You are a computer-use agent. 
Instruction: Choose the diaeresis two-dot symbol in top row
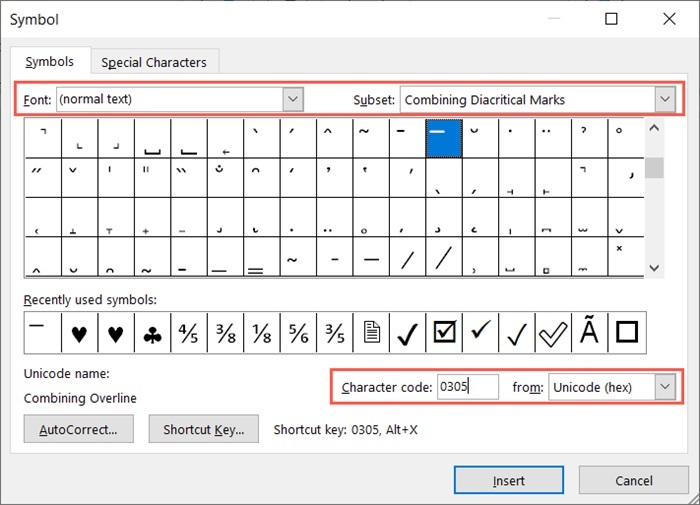(553, 138)
